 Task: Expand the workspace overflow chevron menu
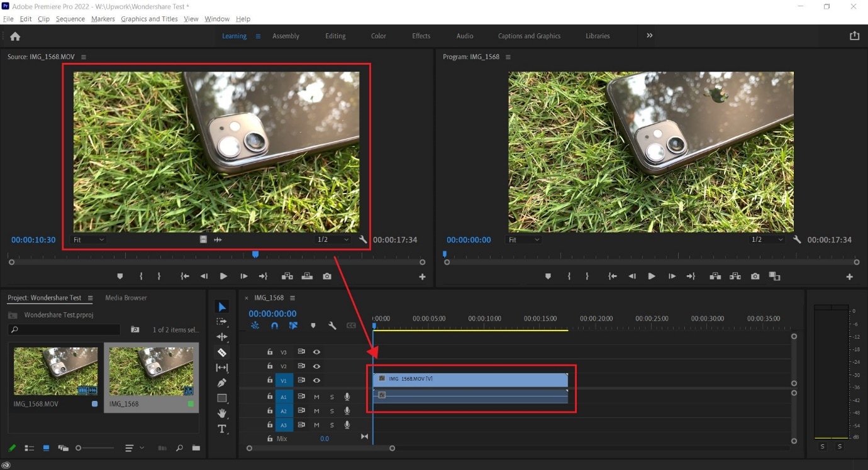click(650, 36)
